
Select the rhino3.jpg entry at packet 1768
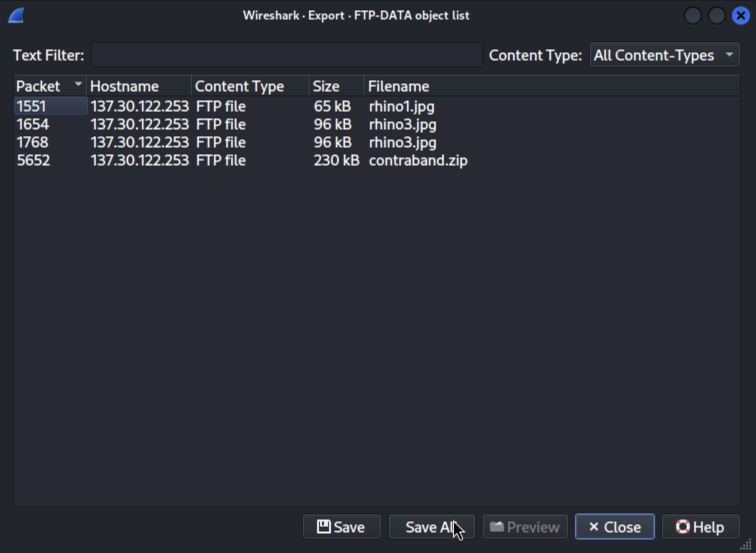(402, 142)
